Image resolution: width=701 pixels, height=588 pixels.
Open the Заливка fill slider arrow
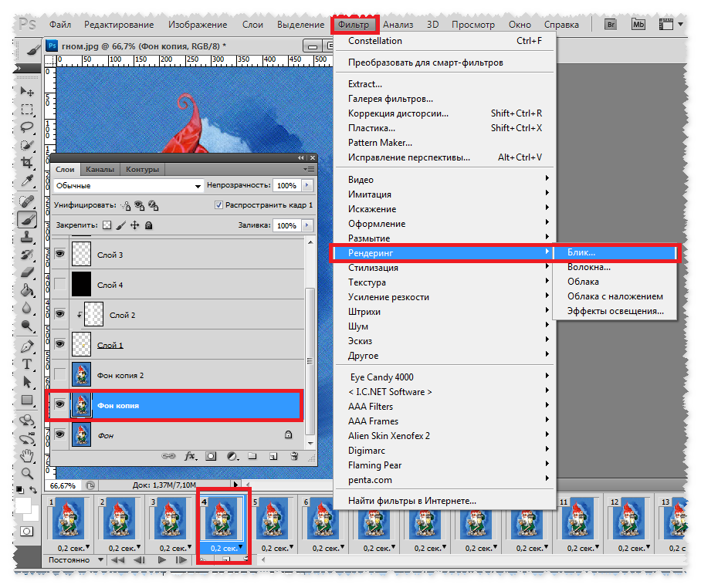tap(307, 225)
